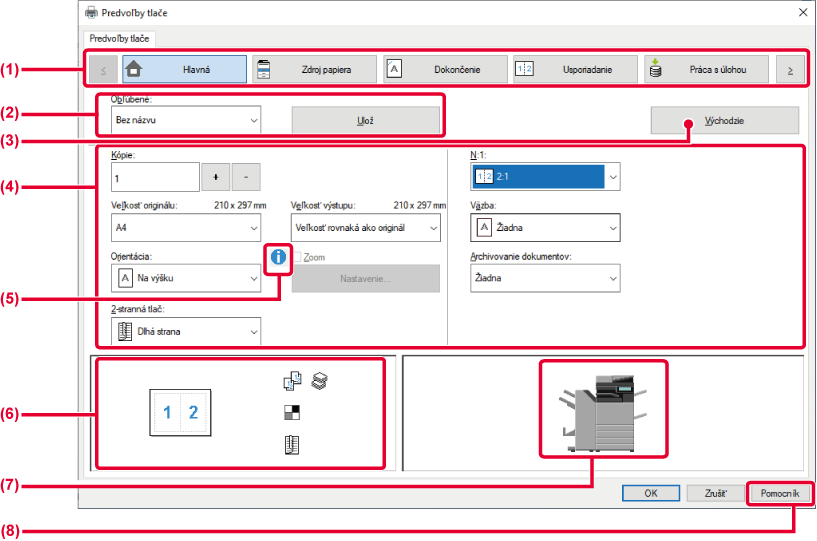Click the database icon on Práca s úlohou
Image resolution: width=817 pixels, height=541 pixels.
click(x=655, y=68)
